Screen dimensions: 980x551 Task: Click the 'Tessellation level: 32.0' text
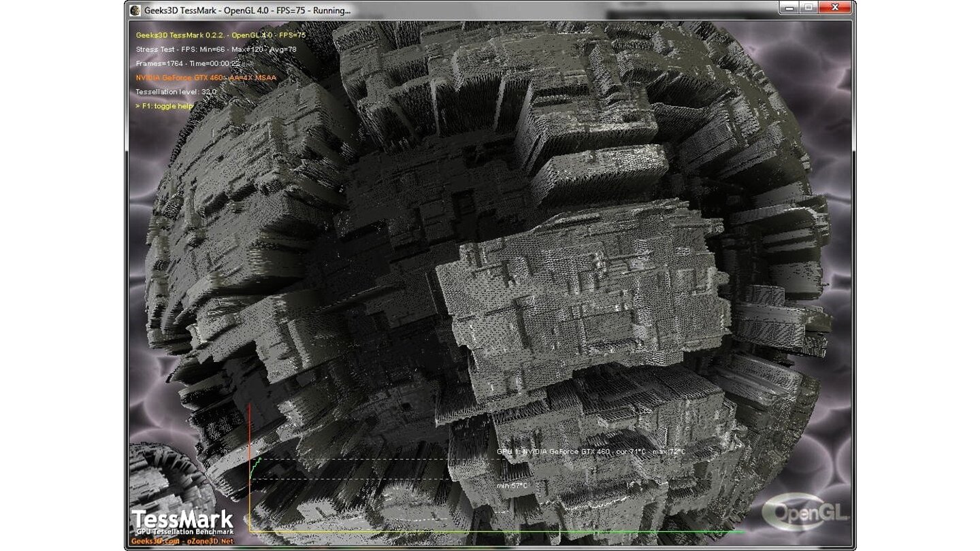[176, 92]
